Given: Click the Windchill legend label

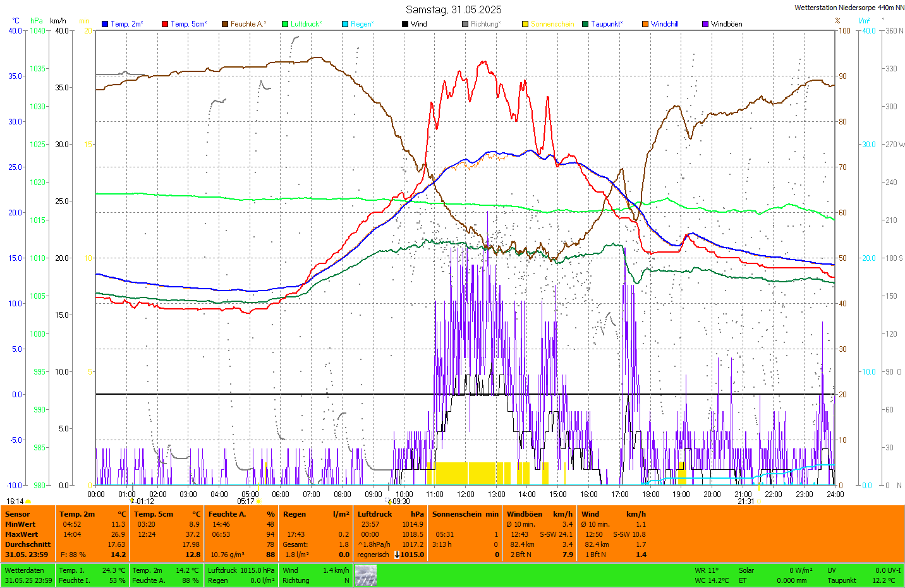Looking at the screenshot, I should click(x=664, y=24).
